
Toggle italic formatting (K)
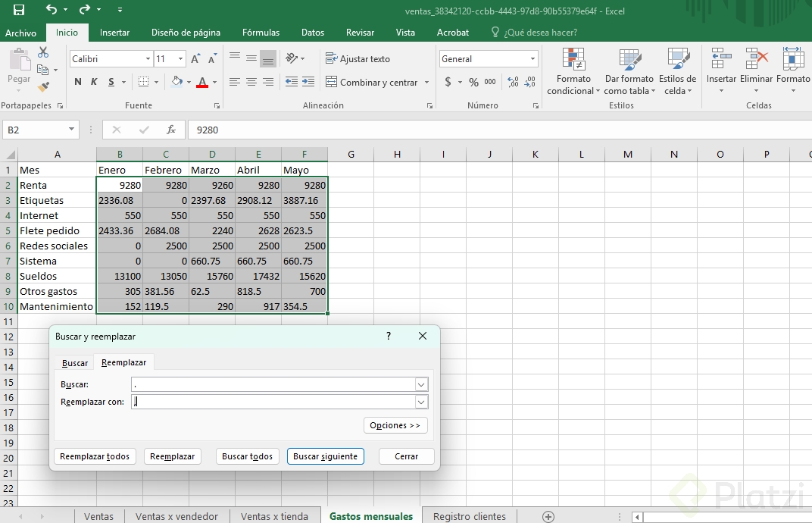tap(95, 82)
